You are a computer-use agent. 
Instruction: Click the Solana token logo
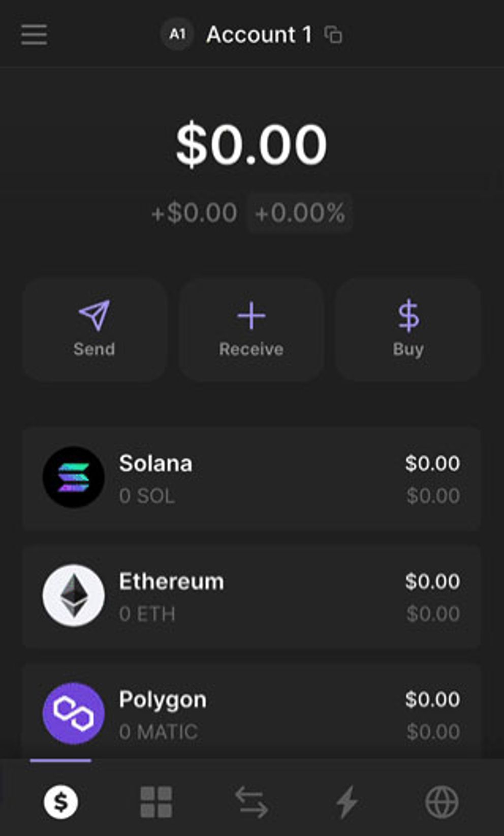coord(74,478)
